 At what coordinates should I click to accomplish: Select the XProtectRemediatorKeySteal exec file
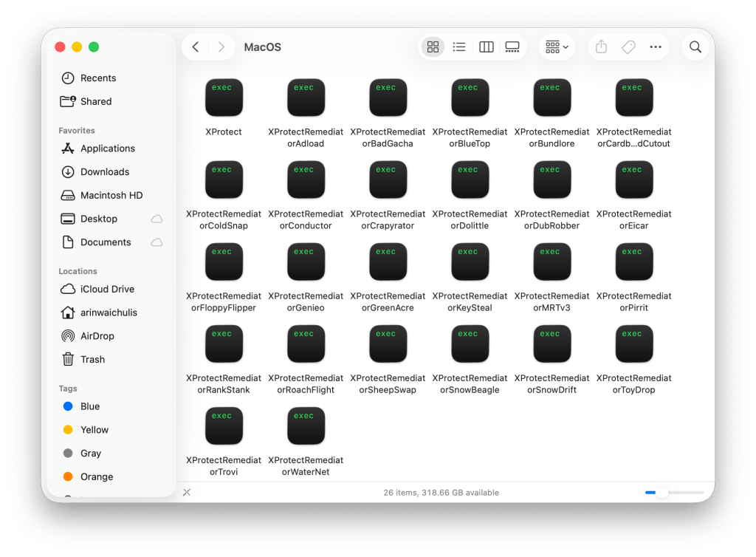(470, 262)
